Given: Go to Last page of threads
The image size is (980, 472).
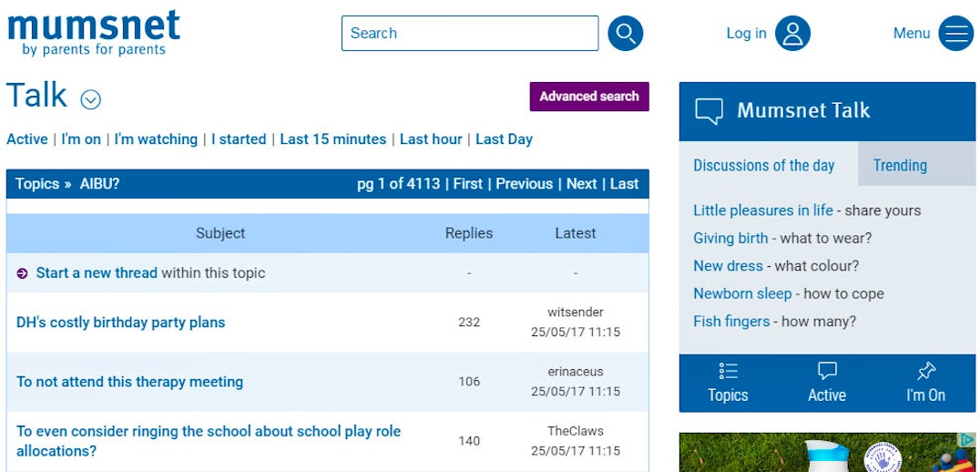Looking at the screenshot, I should tap(625, 184).
